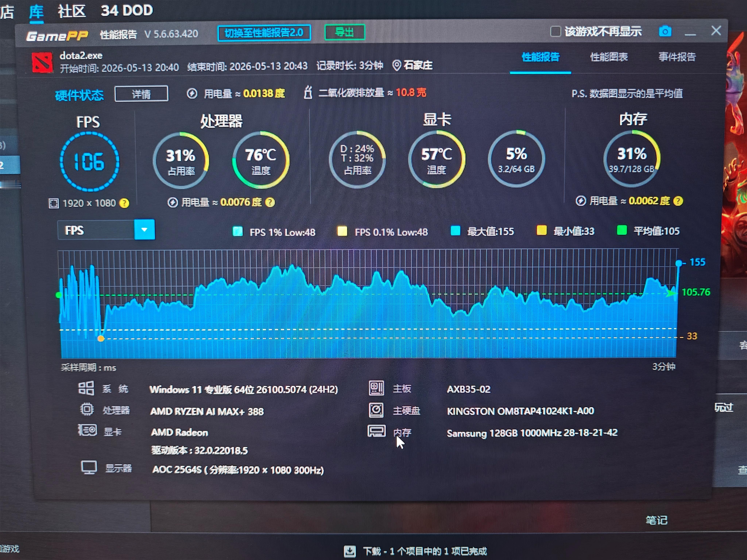Click the 显示器 monitor icon
The height and width of the screenshot is (560, 747).
pyautogui.click(x=89, y=468)
